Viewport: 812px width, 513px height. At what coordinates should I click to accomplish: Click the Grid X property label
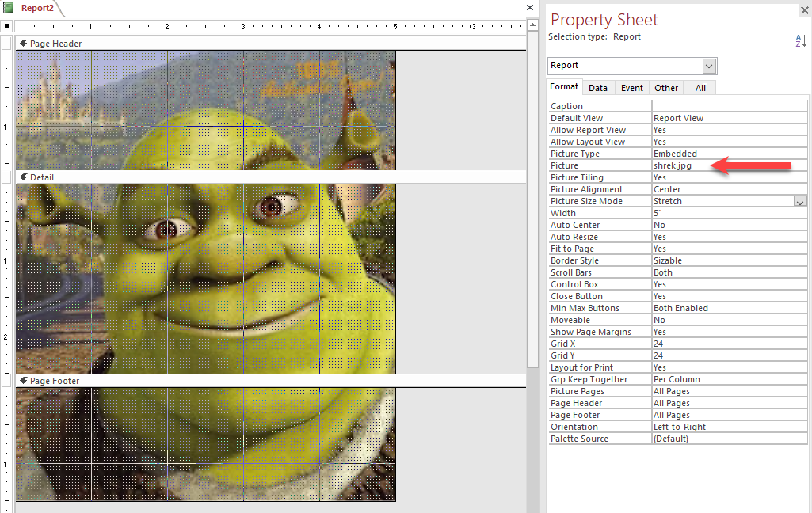(563, 344)
